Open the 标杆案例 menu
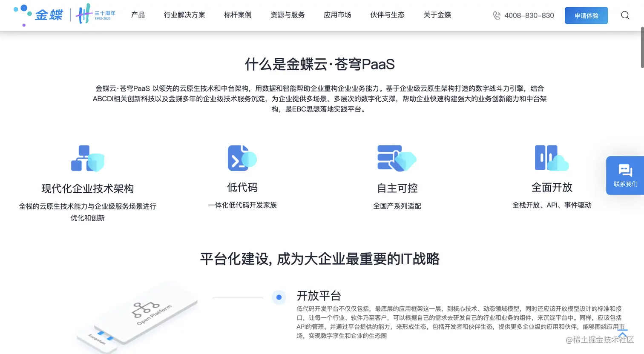Screen dimensions: 644x354 [238, 15]
